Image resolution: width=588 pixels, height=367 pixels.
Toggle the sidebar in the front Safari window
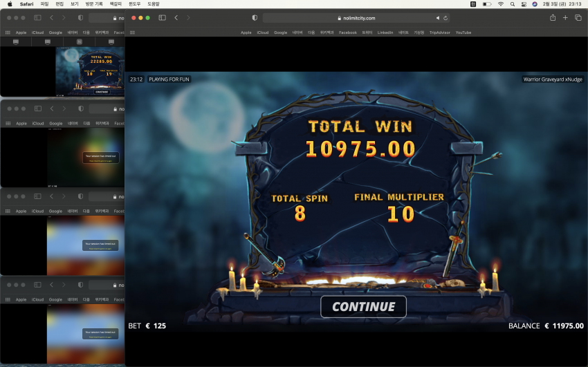(x=163, y=17)
